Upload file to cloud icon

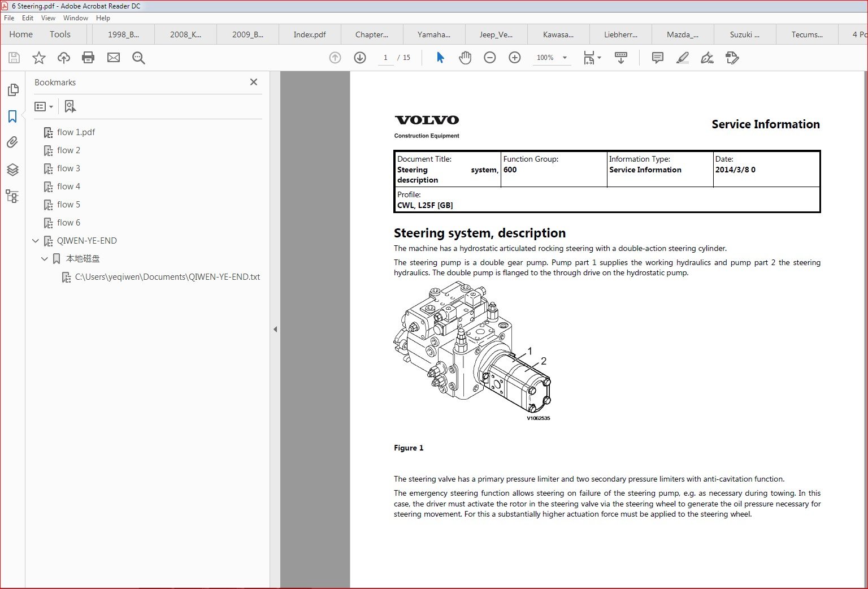pyautogui.click(x=64, y=58)
